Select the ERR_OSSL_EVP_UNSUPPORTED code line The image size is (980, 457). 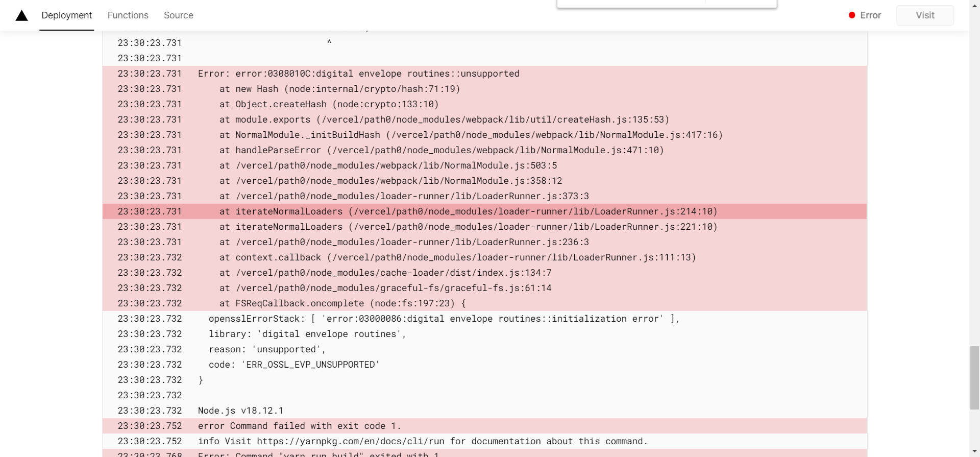click(484, 365)
